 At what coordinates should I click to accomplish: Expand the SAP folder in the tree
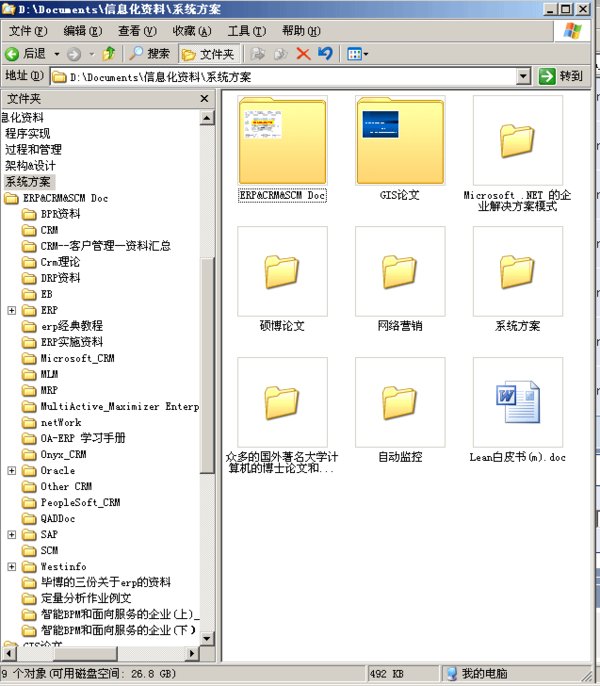click(x=12, y=534)
